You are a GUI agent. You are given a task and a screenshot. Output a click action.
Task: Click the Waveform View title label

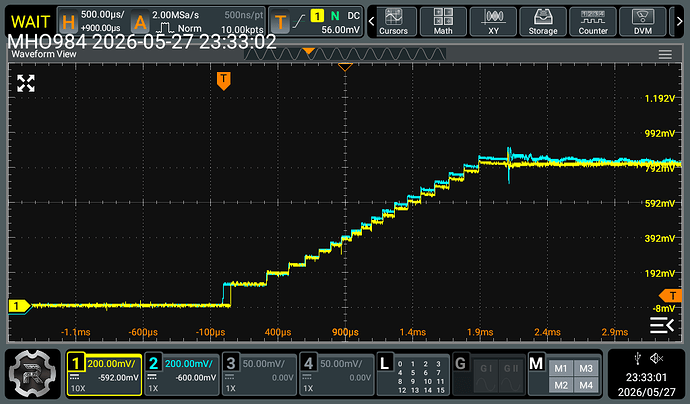[44, 54]
